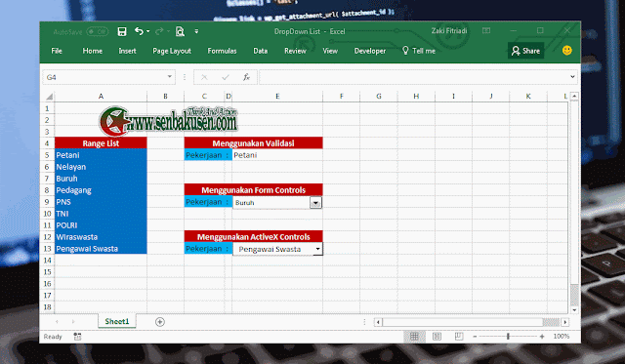Click validation cell showing Petani
Image resolution: width=625 pixels, height=364 pixels.
[x=277, y=155]
